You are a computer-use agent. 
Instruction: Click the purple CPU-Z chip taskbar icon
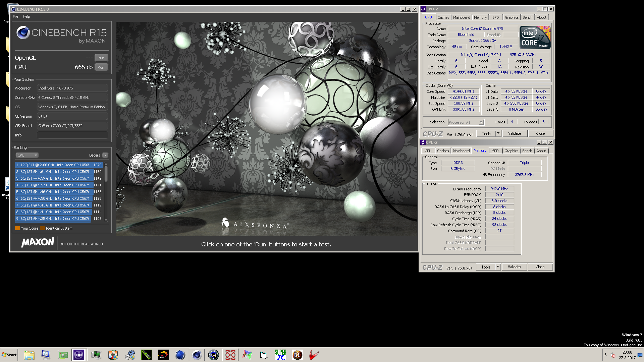click(79, 355)
